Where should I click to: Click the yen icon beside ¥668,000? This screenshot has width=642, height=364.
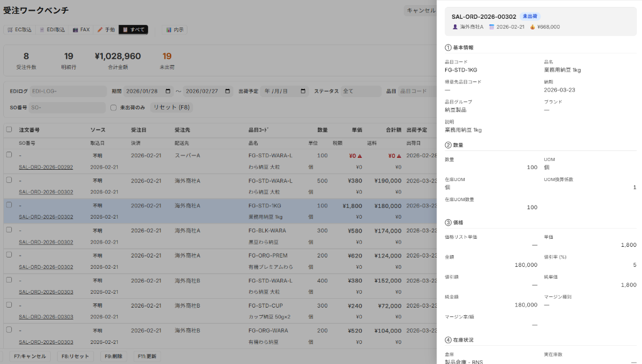click(x=532, y=27)
